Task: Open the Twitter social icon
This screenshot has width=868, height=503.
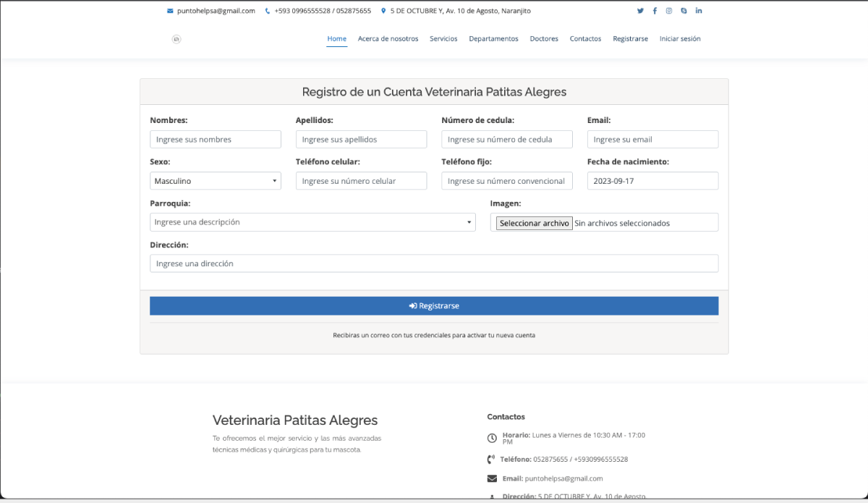Action: pos(640,11)
